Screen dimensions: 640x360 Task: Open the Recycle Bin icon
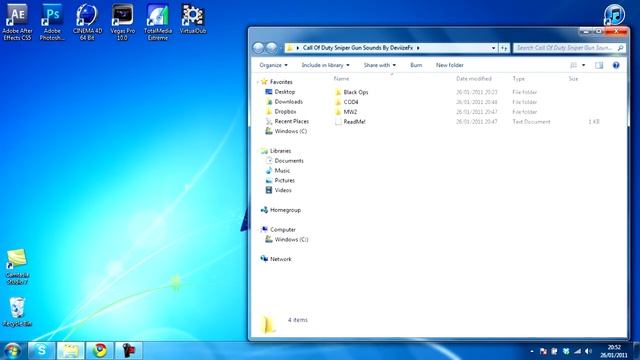tap(17, 312)
